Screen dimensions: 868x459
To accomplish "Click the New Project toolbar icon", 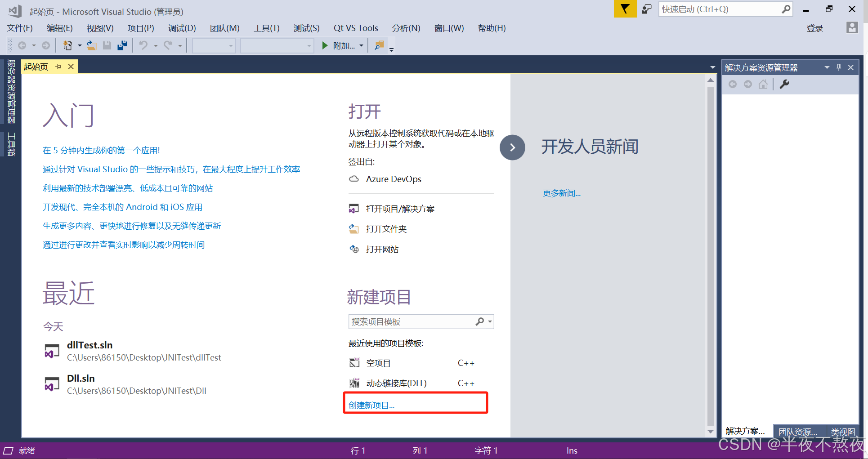I will (67, 45).
